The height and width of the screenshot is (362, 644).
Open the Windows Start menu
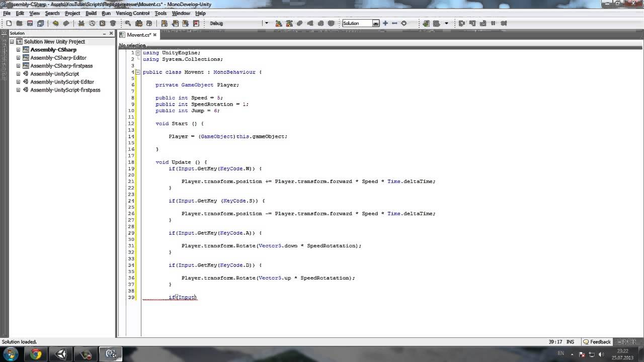pos(10,354)
